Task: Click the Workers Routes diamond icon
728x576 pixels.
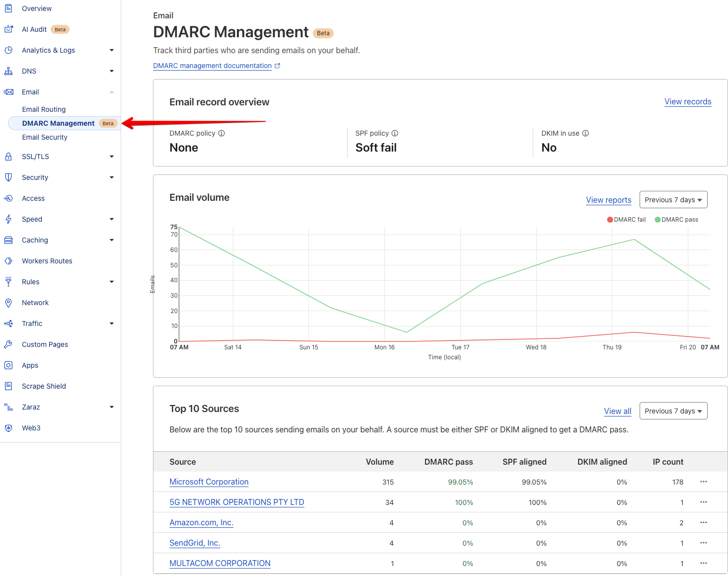Action: click(x=8, y=261)
